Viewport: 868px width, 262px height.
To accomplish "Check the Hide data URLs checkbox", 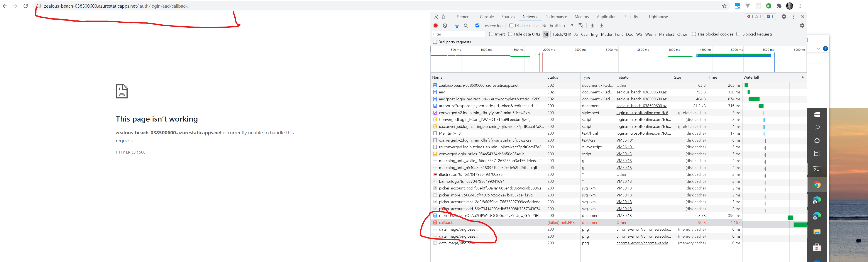I will point(510,34).
